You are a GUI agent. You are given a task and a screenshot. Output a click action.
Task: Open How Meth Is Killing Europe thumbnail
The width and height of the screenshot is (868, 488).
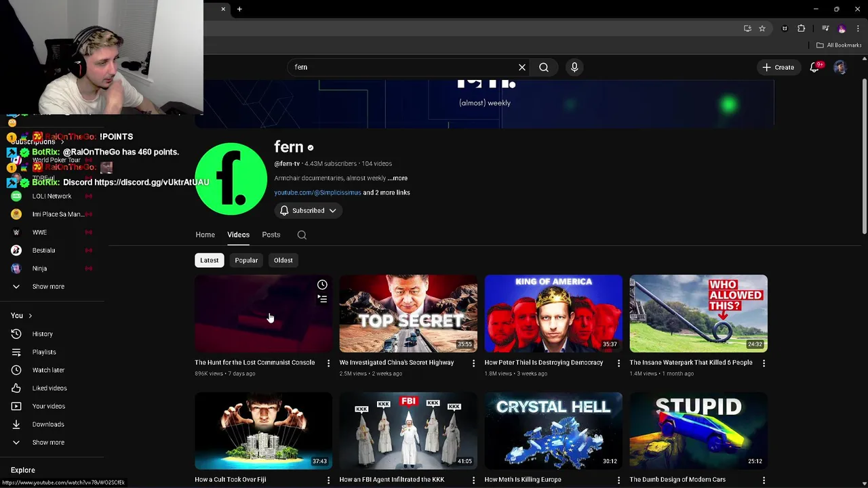point(553,431)
